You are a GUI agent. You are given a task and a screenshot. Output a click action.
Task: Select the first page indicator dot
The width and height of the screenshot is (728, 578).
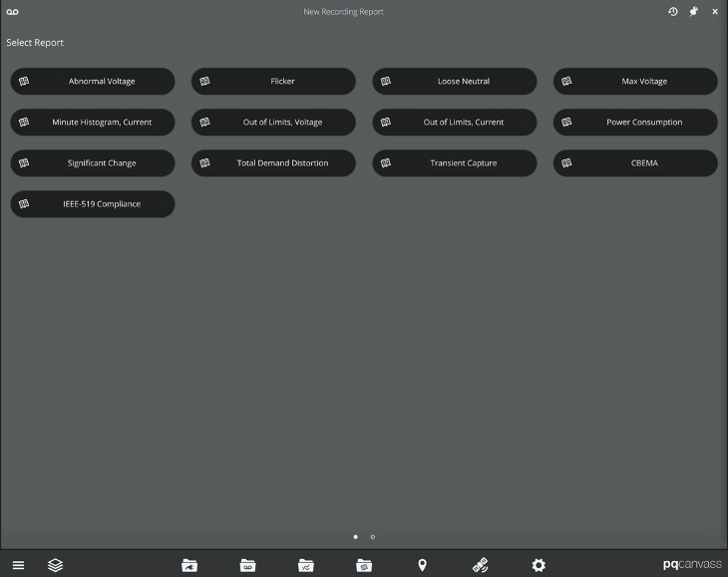(x=356, y=537)
